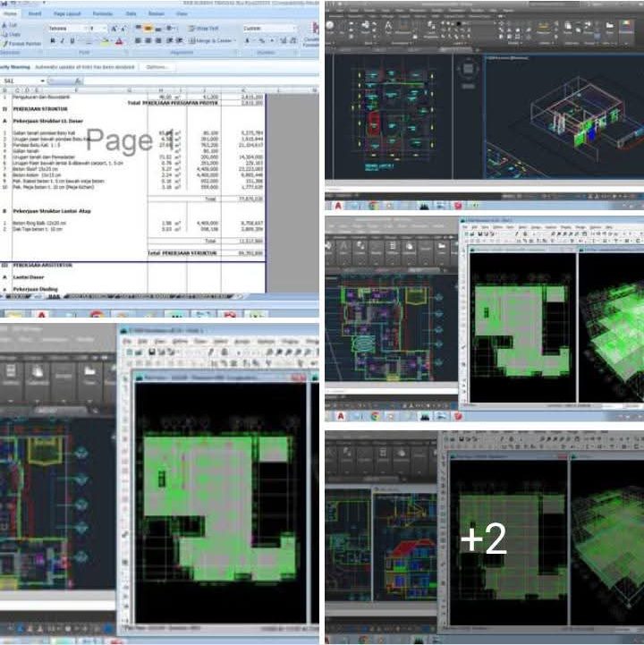Viewport: 644px width, 645px height.
Task: Switch to the Page Layout ribbon tab
Action: (x=67, y=14)
